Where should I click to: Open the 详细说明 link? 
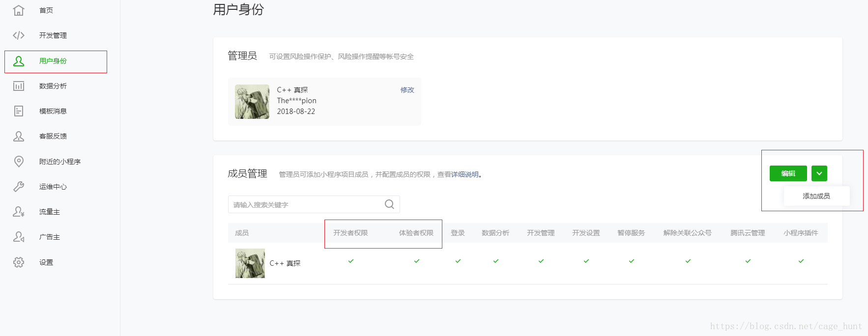tap(465, 174)
